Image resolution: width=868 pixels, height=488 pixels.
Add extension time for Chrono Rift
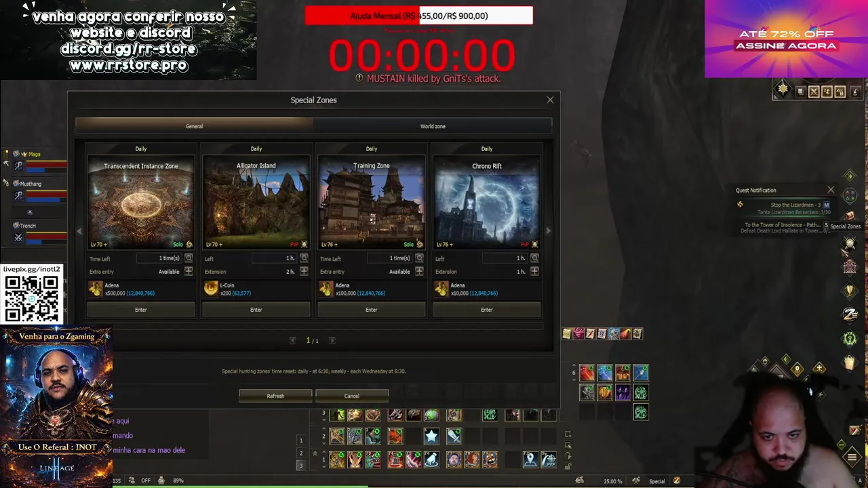534,271
